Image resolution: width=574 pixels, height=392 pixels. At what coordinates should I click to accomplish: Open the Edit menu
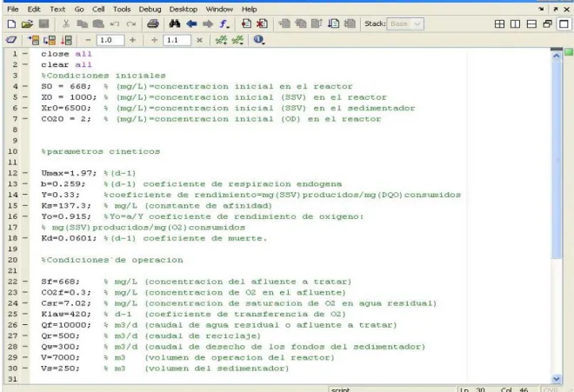point(34,10)
